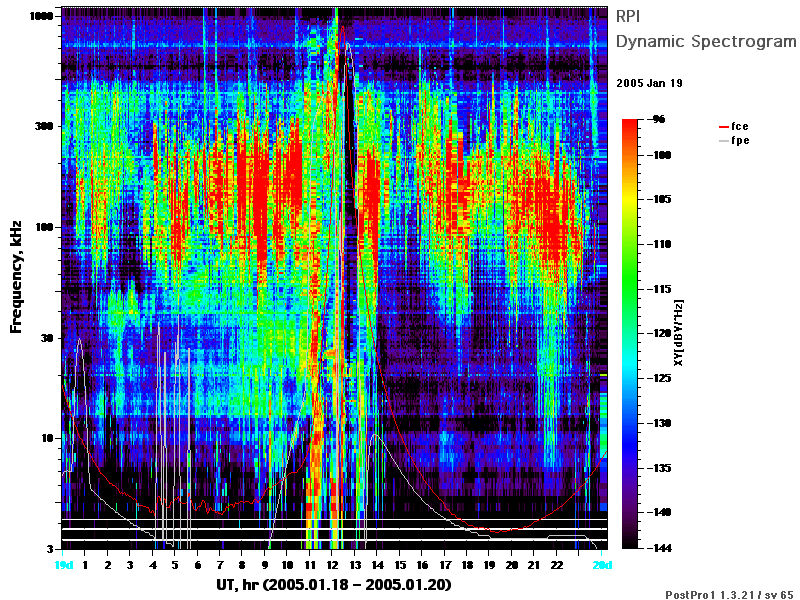Screen dimensions: 800x600
Task: Click the UT, hr axis title
Action: tap(334, 584)
